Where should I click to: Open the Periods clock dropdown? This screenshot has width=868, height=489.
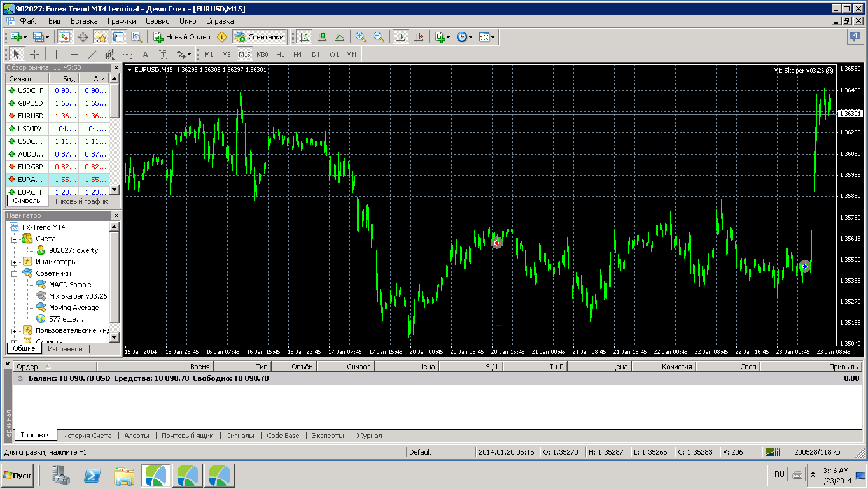tap(465, 37)
